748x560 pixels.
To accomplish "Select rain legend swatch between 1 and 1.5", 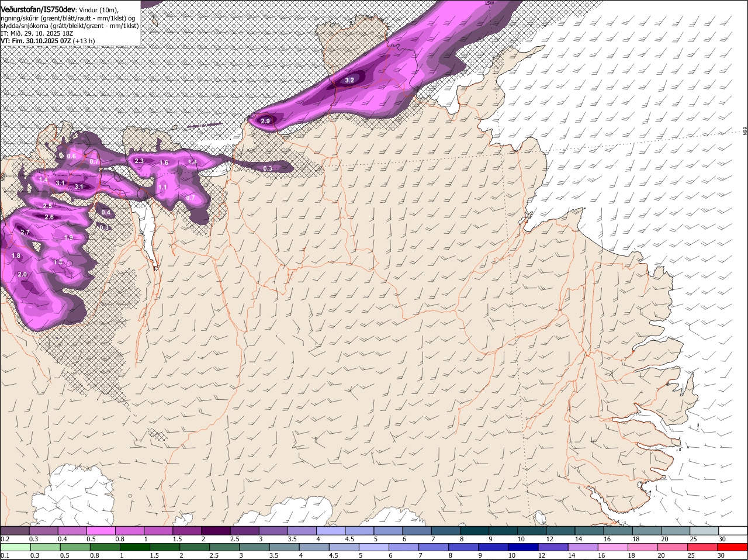I will [136, 547].
